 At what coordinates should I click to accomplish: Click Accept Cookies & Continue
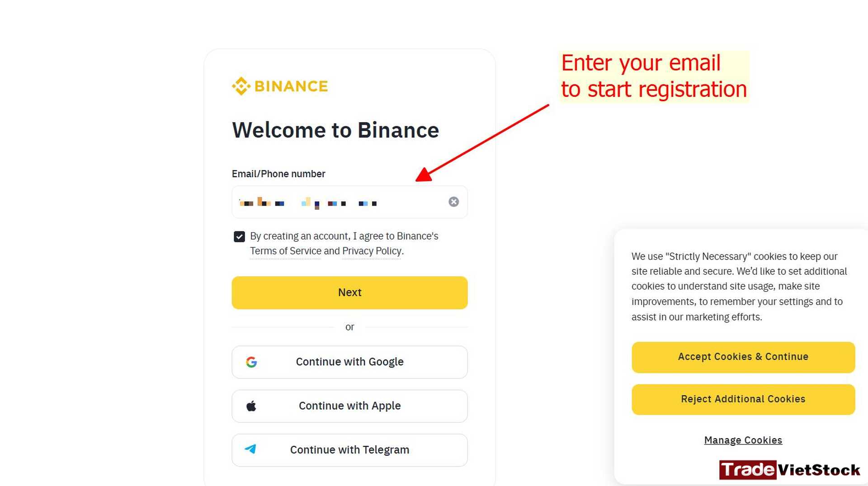pyautogui.click(x=743, y=357)
